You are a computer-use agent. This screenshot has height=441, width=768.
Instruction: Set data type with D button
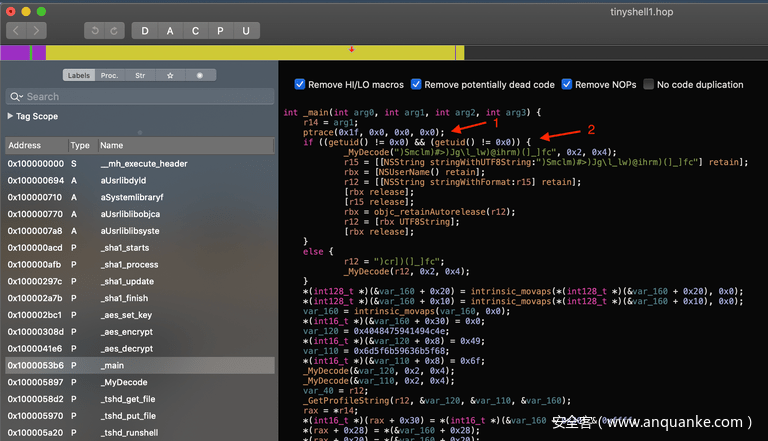(145, 31)
